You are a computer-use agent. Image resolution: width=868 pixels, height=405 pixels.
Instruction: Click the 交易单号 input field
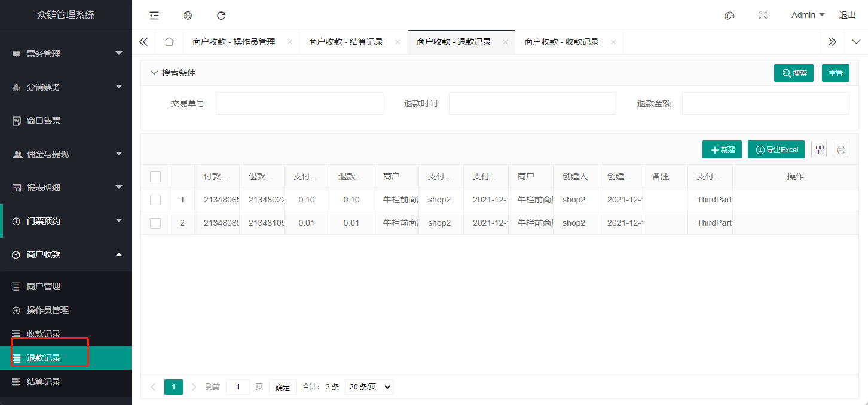[x=299, y=103]
